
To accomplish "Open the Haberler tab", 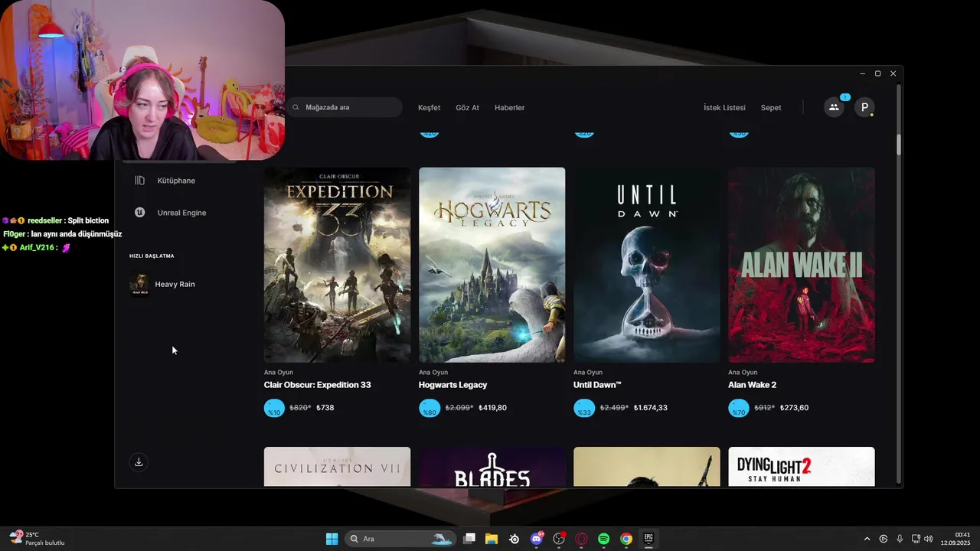I will pyautogui.click(x=509, y=108).
